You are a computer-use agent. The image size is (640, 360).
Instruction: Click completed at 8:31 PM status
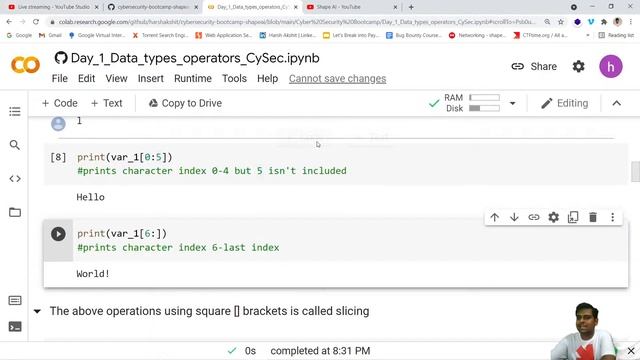point(320,351)
